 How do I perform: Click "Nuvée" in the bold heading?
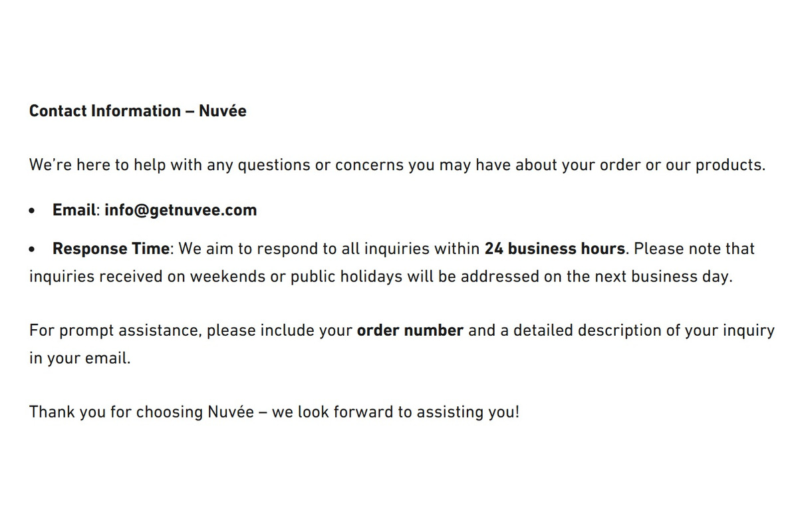click(222, 111)
